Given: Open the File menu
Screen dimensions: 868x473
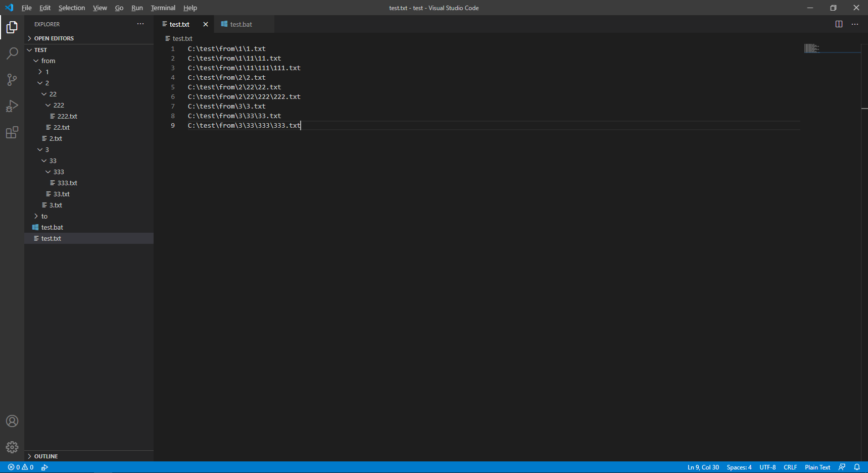Looking at the screenshot, I should (27, 8).
